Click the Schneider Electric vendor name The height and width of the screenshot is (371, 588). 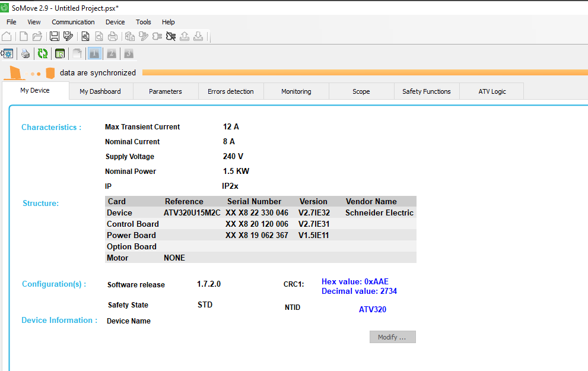tap(379, 213)
